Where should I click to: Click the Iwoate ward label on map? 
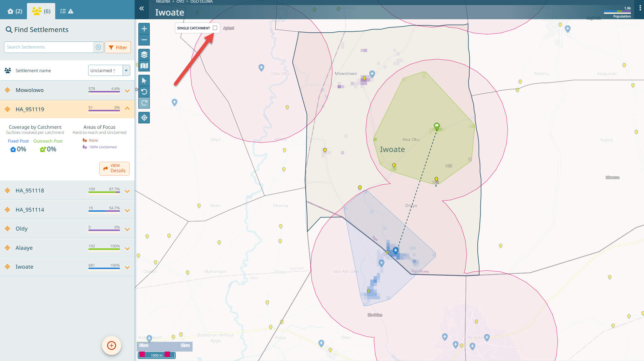pos(392,150)
